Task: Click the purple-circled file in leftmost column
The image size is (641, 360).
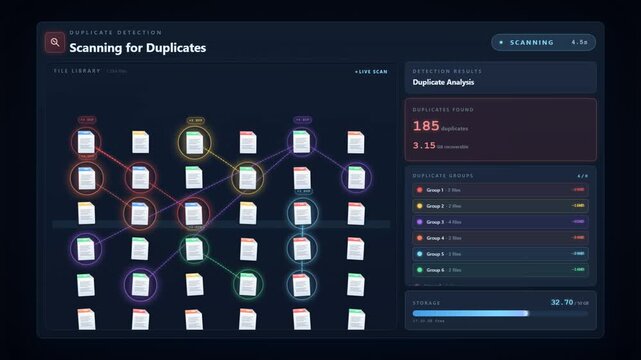Action: click(86, 249)
